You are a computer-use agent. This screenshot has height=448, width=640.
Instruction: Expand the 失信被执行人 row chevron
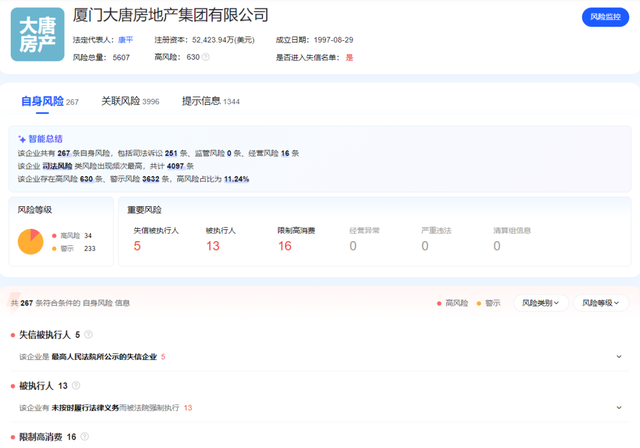pos(619,357)
